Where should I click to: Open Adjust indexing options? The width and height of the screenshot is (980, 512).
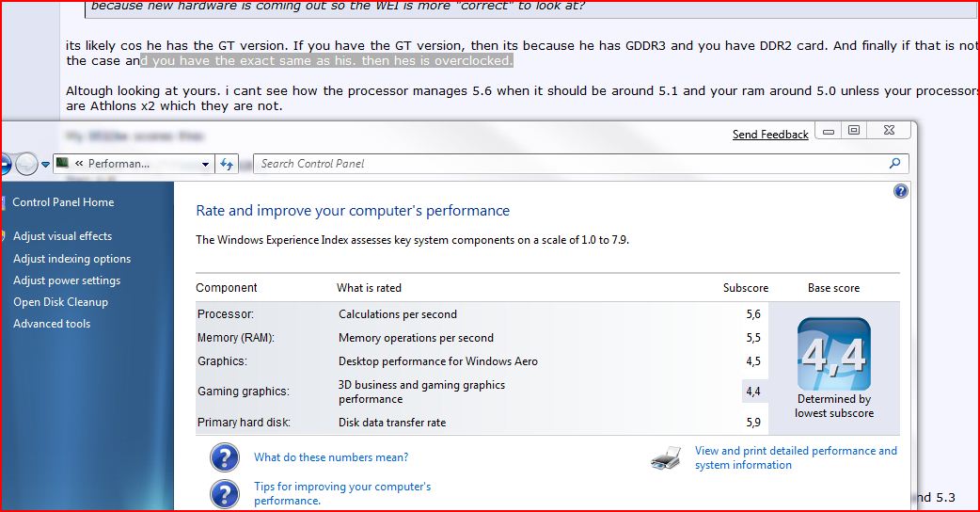point(71,259)
